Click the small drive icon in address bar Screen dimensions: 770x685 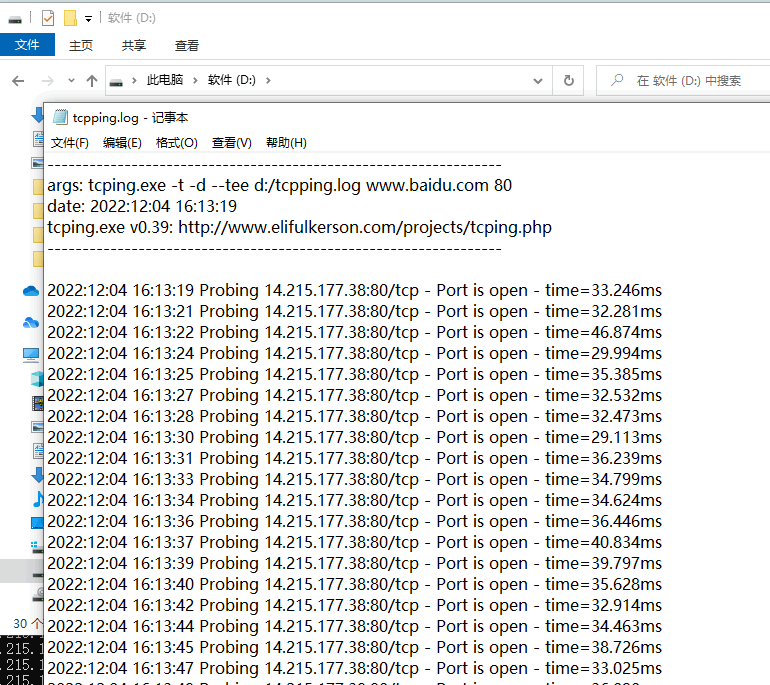(x=116, y=82)
